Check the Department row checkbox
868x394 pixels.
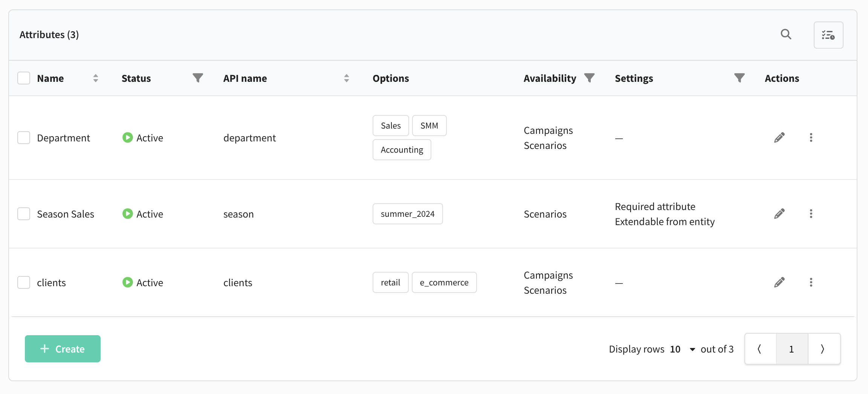[24, 138]
